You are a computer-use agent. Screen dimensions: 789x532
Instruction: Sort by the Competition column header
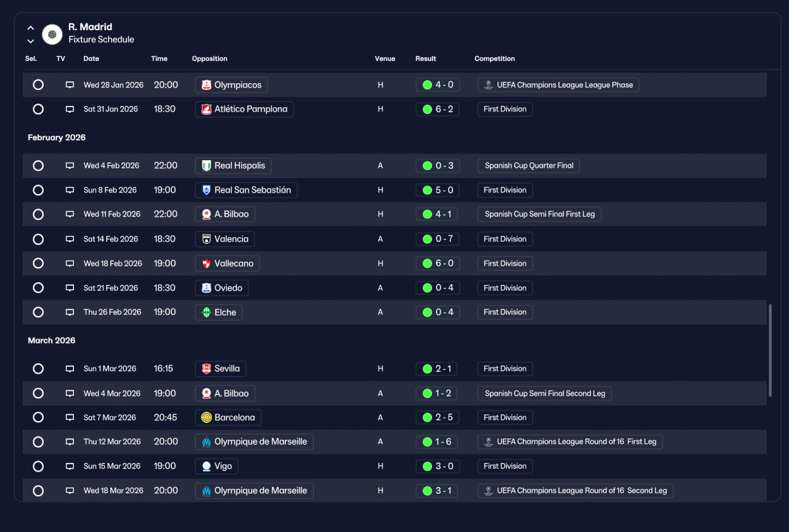(494, 59)
